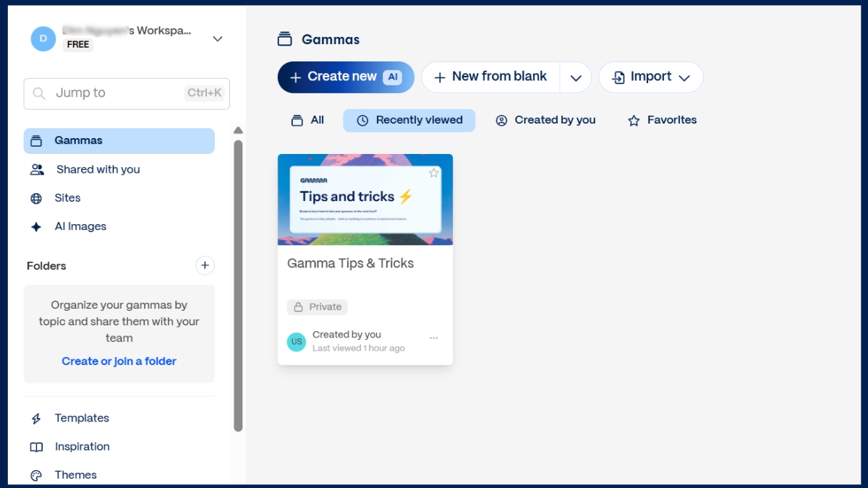
Task: Open the Import dropdown
Action: pyautogui.click(x=651, y=77)
